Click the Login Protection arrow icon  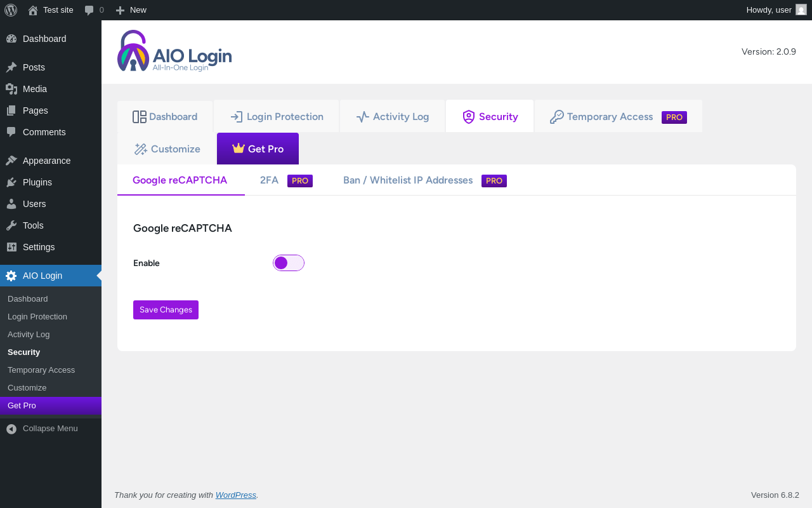237,117
